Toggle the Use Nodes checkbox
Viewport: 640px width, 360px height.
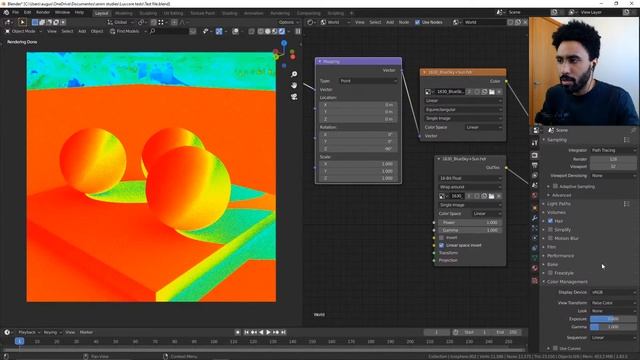click(x=417, y=22)
